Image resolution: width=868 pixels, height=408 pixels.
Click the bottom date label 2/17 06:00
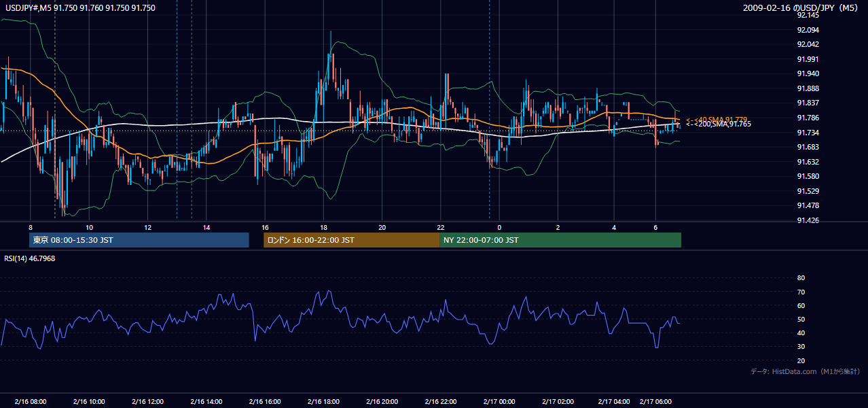pos(656,401)
